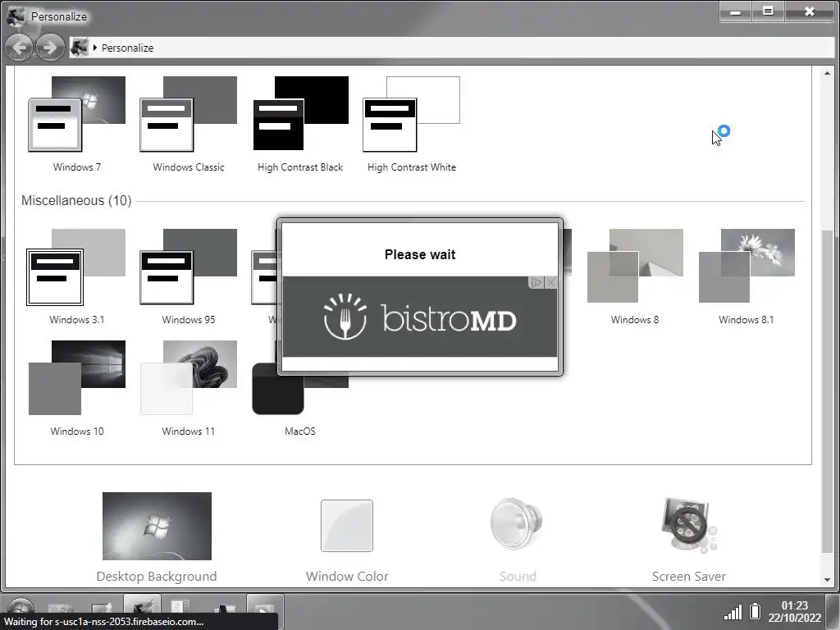Click the vertical scrollbar thumb
840x630 pixels.
(x=827, y=391)
